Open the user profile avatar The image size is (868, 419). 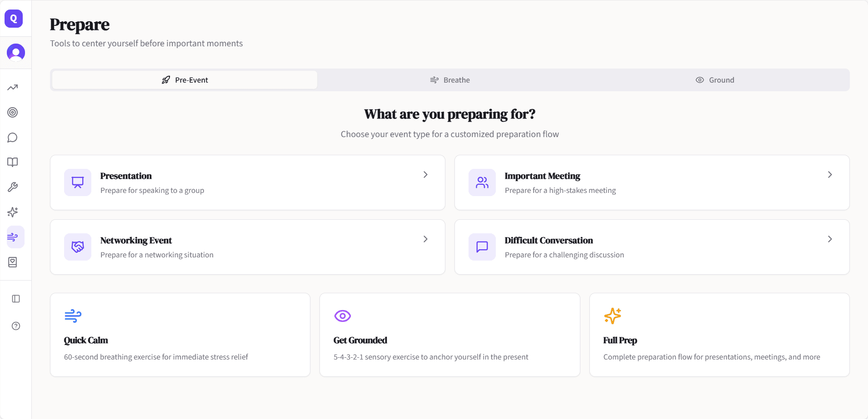(16, 53)
